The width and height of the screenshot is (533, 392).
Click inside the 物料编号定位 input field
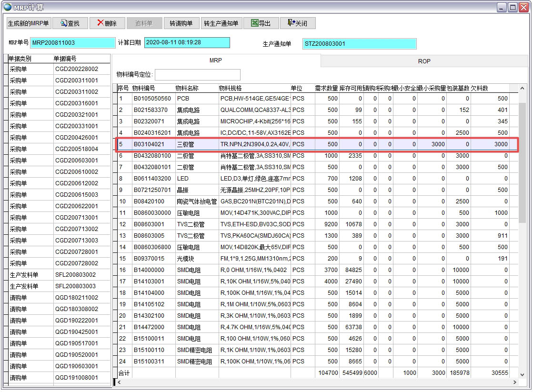tap(198, 74)
